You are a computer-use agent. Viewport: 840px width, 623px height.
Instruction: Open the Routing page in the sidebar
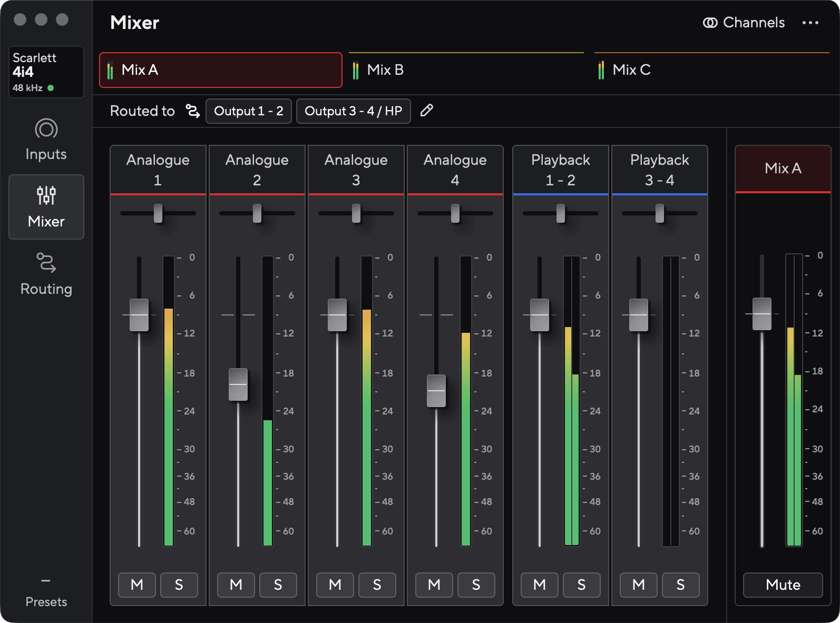46,274
